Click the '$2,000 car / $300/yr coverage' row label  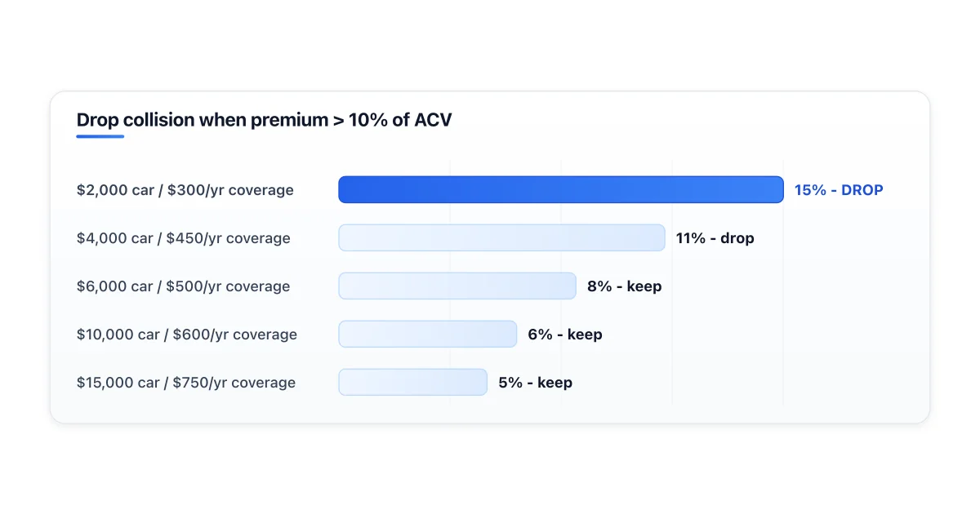[x=185, y=190]
